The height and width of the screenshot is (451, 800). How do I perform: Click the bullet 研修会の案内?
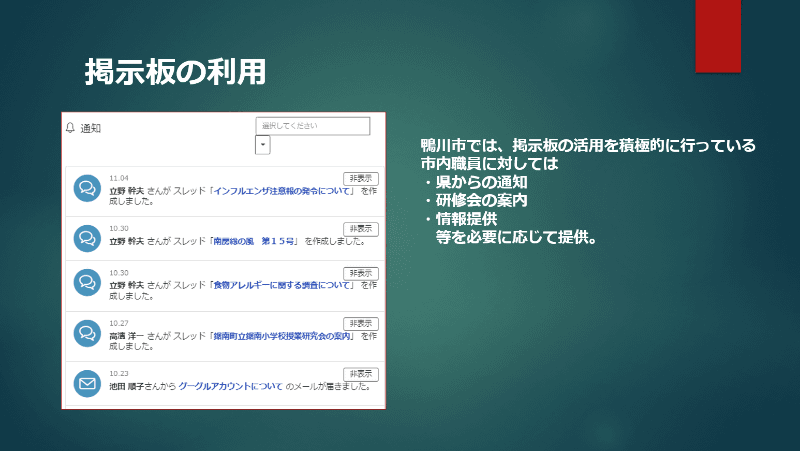(482, 201)
